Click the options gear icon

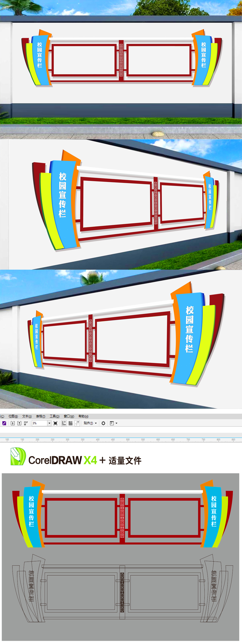point(103,423)
